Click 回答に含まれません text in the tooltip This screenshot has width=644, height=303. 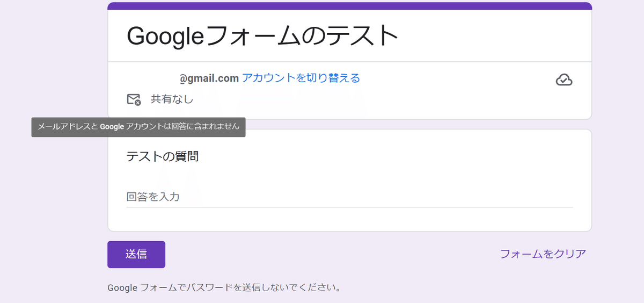pyautogui.click(x=207, y=127)
